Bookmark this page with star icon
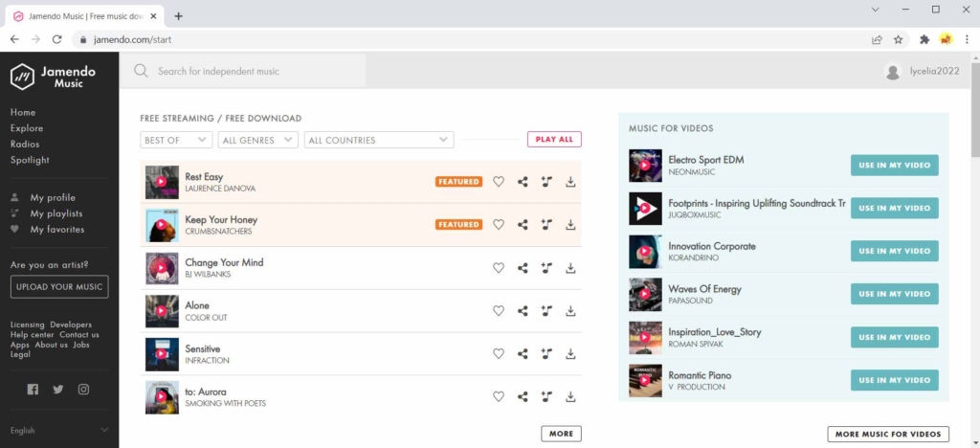980x448 pixels. (x=898, y=39)
